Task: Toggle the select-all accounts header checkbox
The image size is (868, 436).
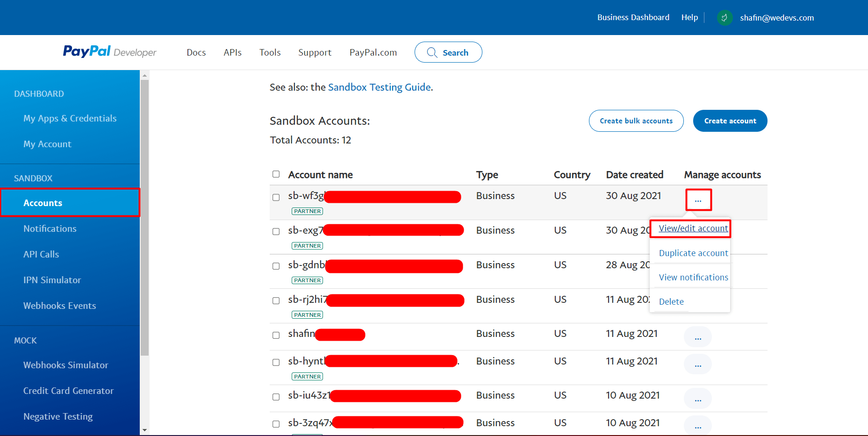Action: (276, 174)
